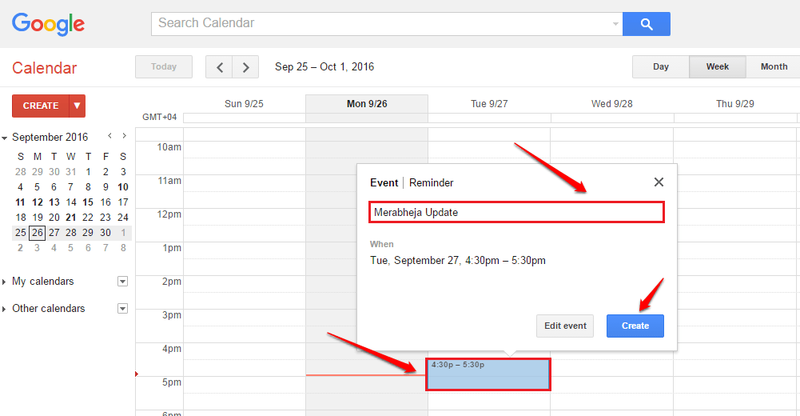Image resolution: width=800 pixels, height=416 pixels.
Task: Collapse the September 2016 mini calendar
Action: pyautogui.click(x=4, y=138)
